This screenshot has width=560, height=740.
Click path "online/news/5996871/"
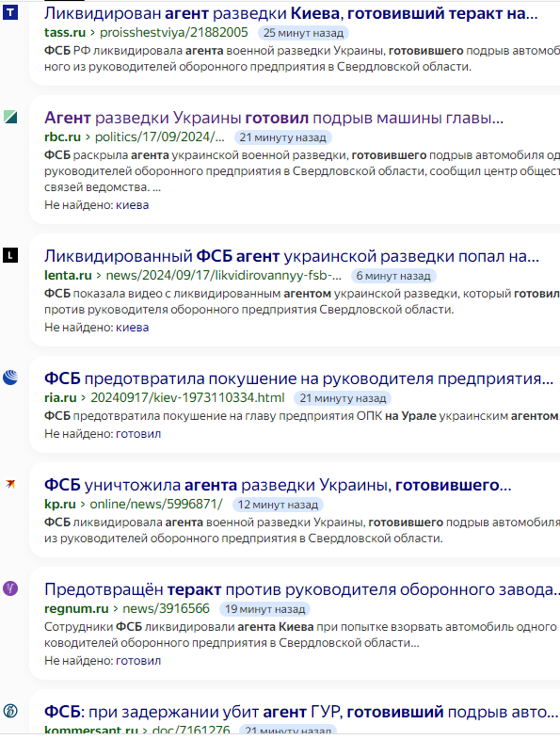point(156,504)
